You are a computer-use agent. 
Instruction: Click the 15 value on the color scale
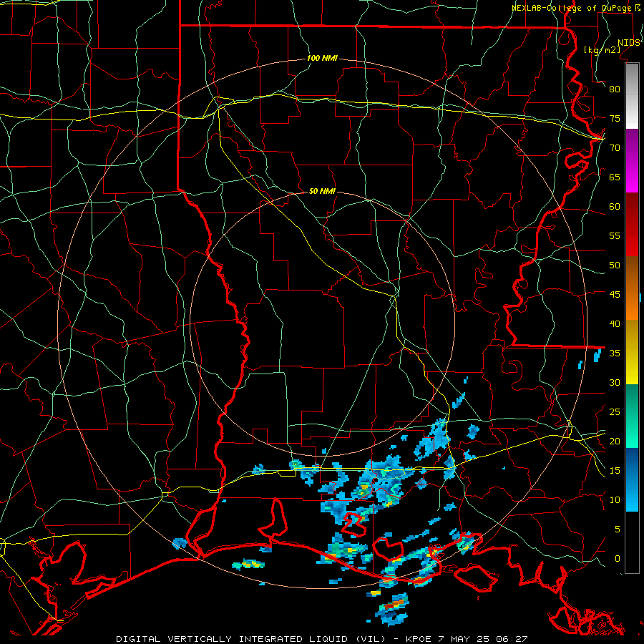pos(615,471)
